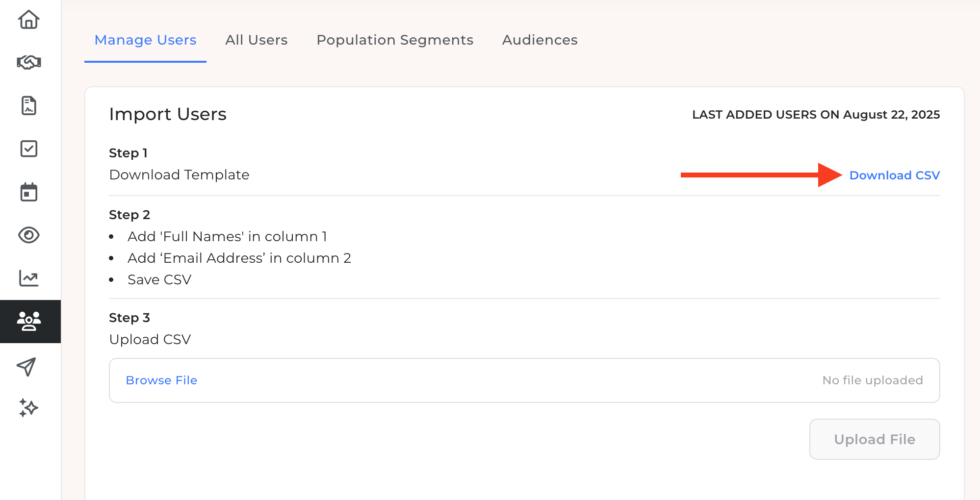Click the Download CSV link
This screenshot has height=500, width=980.
894,175
